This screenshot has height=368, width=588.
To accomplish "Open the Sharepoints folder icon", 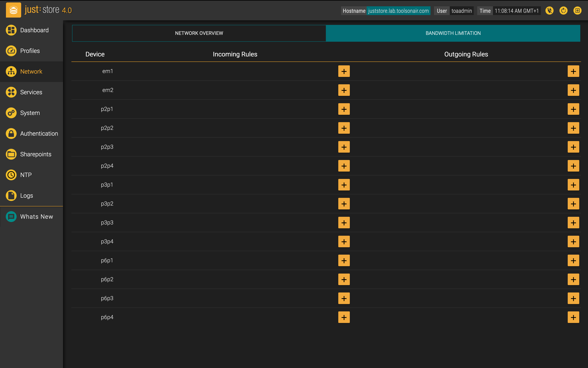I will (x=11, y=154).
